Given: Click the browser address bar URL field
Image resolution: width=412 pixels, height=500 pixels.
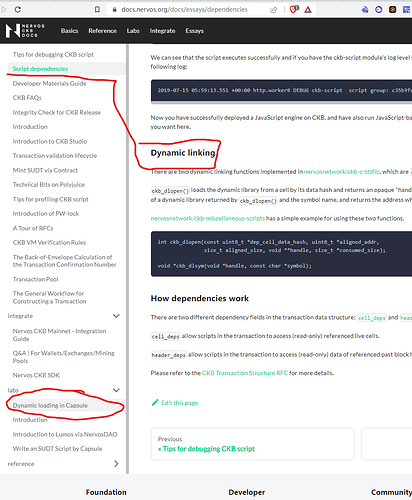Looking at the screenshot, I should click(x=184, y=9).
